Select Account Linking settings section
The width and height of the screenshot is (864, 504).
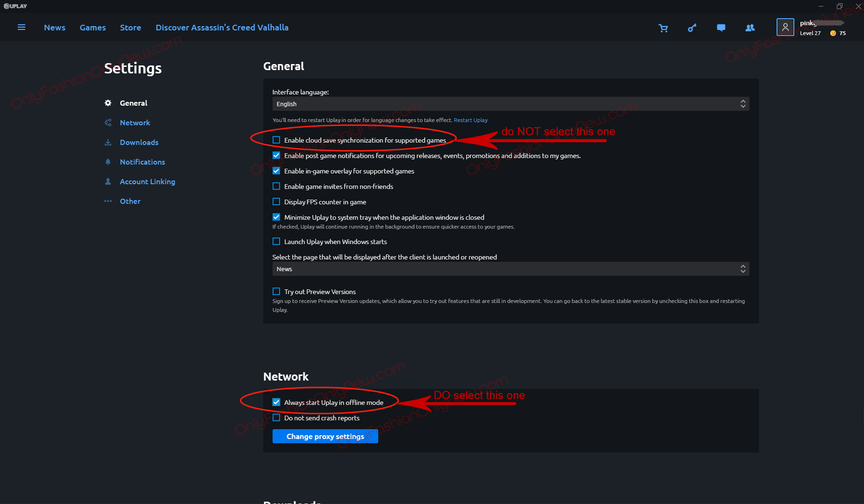(147, 181)
